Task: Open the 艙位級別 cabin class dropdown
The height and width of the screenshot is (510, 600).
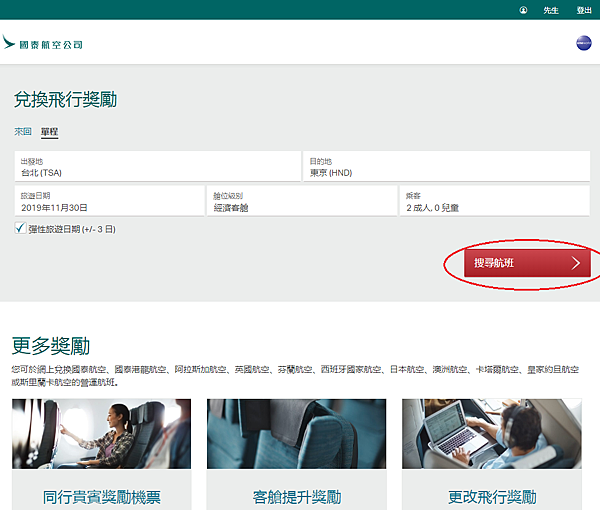Action: (x=302, y=201)
